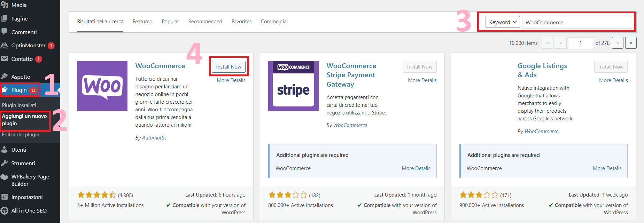This screenshot has width=644, height=223.
Task: Click the Media icon in sidebar
Action: (x=4, y=5)
